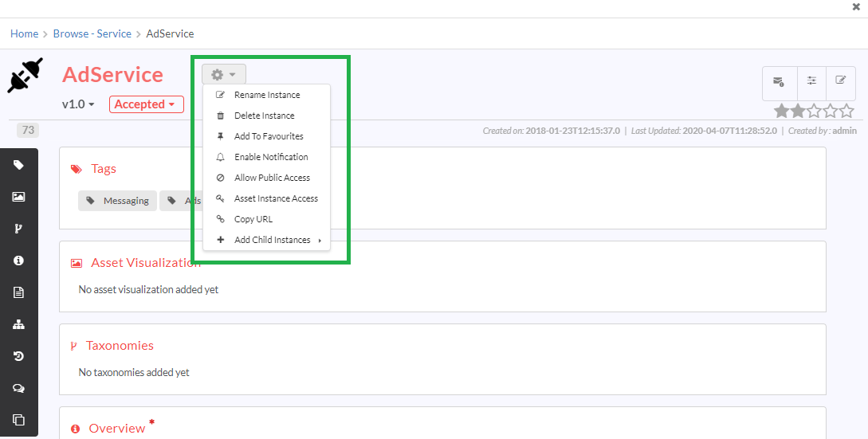Screen dimensions: 868x439
Task: Go to Home breadcrumb link
Action: click(25, 33)
